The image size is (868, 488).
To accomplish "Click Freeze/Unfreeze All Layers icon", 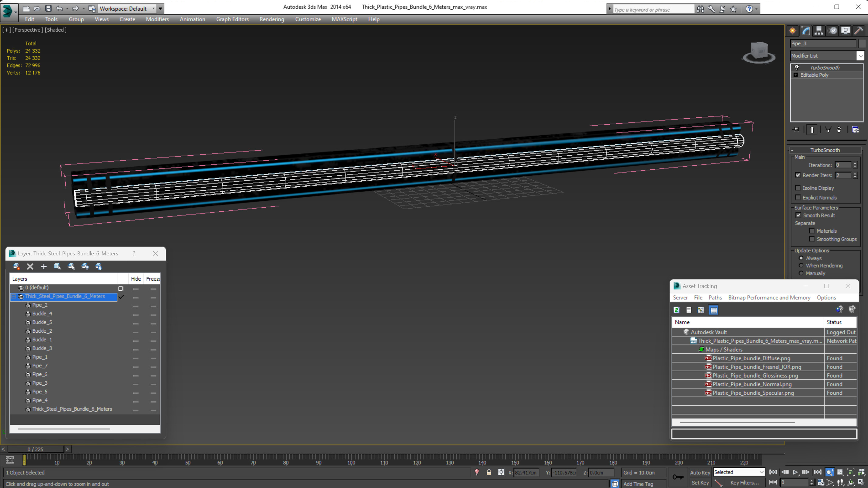I will point(99,266).
